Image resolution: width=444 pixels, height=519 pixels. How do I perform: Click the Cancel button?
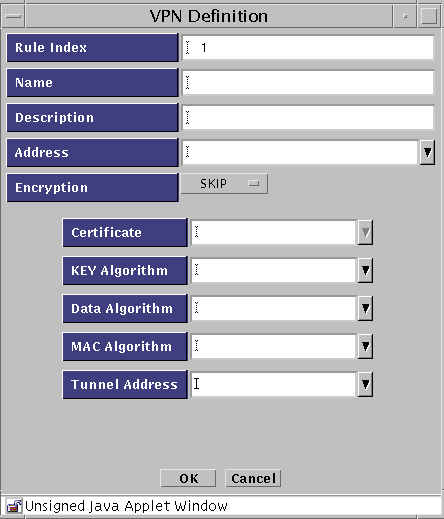coord(253,478)
